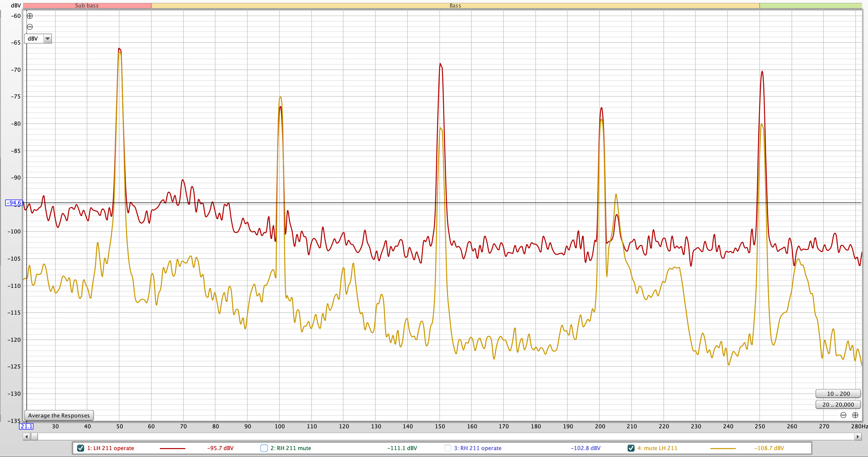Check the 3: RH 211 operate trace
This screenshot has width=868, height=457.
(x=448, y=448)
